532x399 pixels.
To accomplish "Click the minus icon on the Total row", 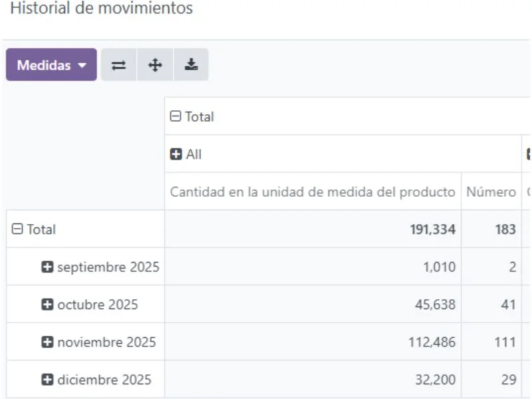I will [17, 229].
